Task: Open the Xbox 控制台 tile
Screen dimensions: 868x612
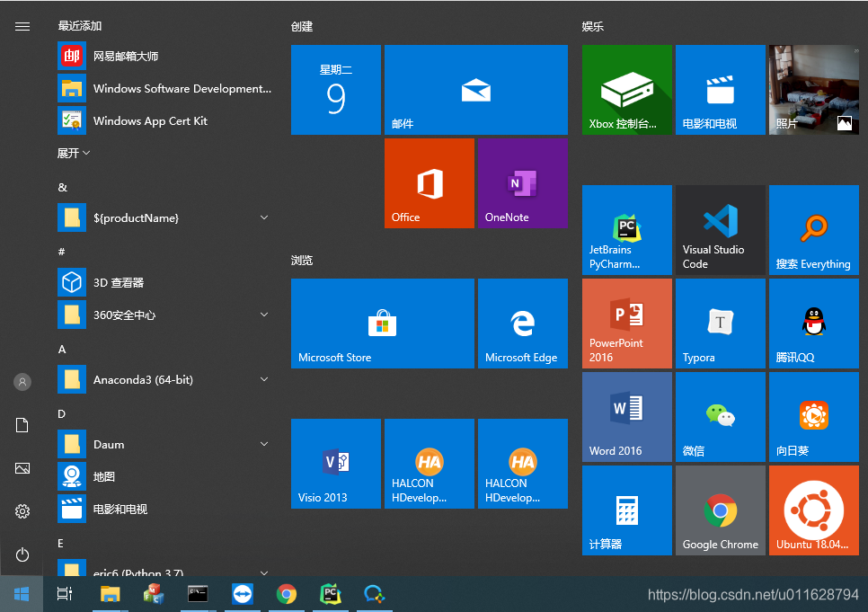Action: (627, 90)
